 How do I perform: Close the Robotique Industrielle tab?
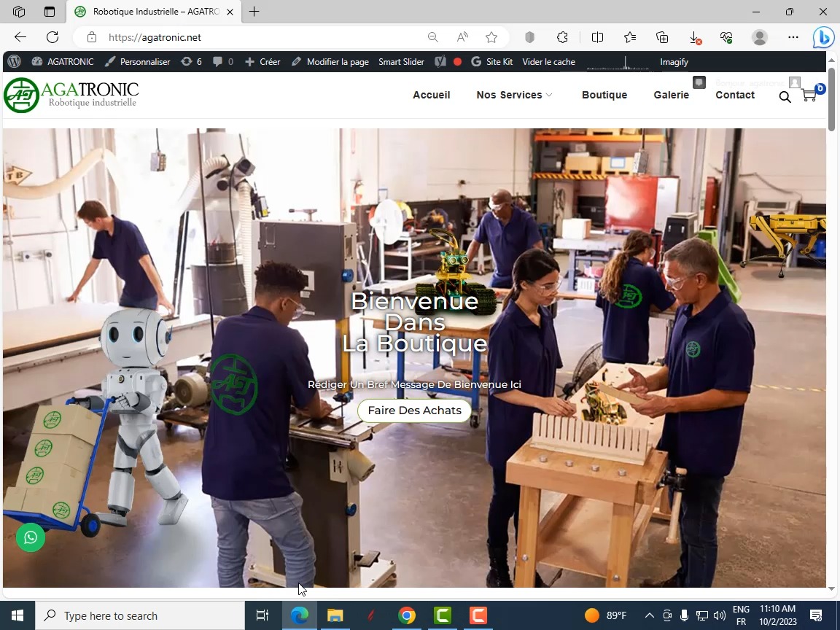[x=230, y=11]
